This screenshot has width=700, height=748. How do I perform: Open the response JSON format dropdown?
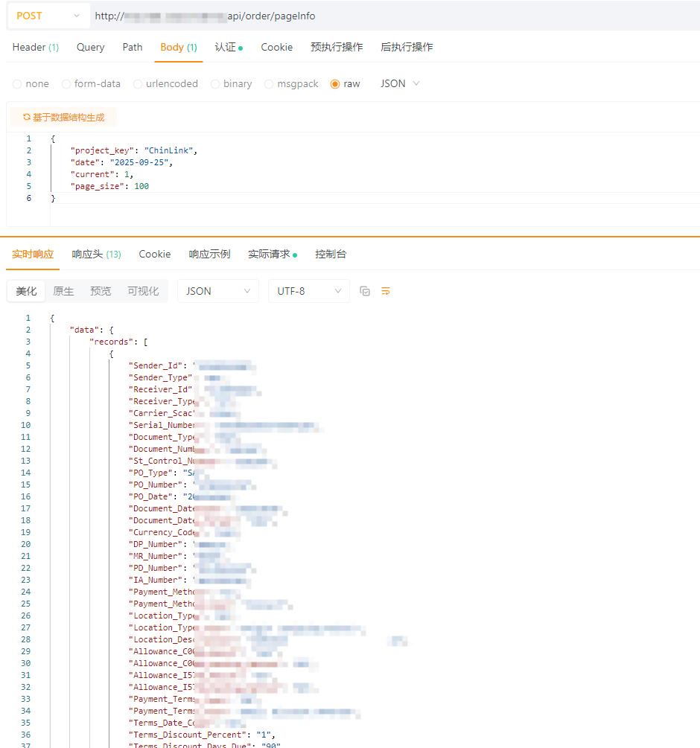pyautogui.click(x=217, y=291)
